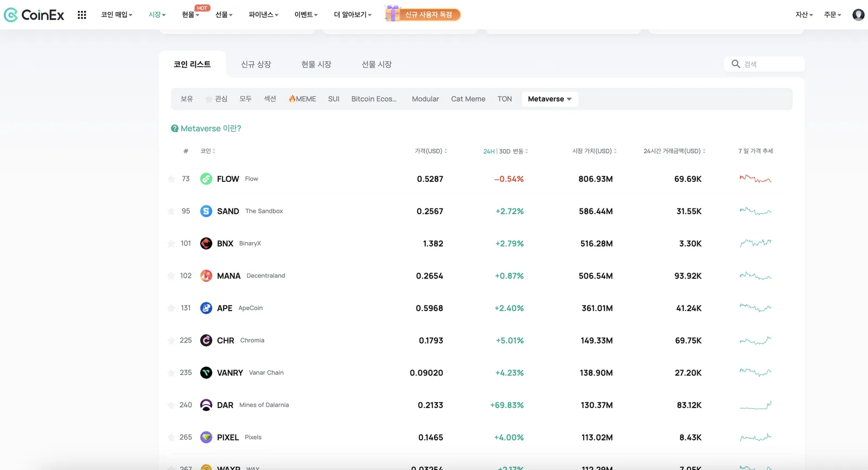Sort by 24시간 거래금액(USD) column header
The image size is (868, 470).
pos(674,151)
